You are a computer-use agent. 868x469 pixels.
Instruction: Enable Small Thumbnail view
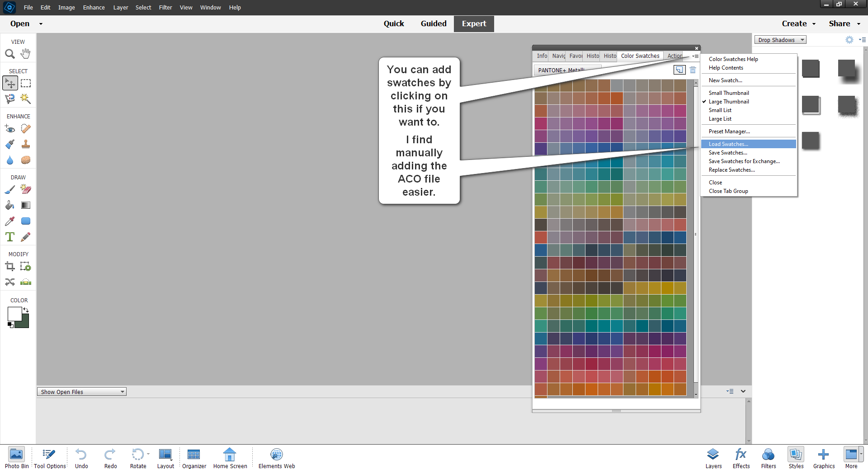click(728, 93)
